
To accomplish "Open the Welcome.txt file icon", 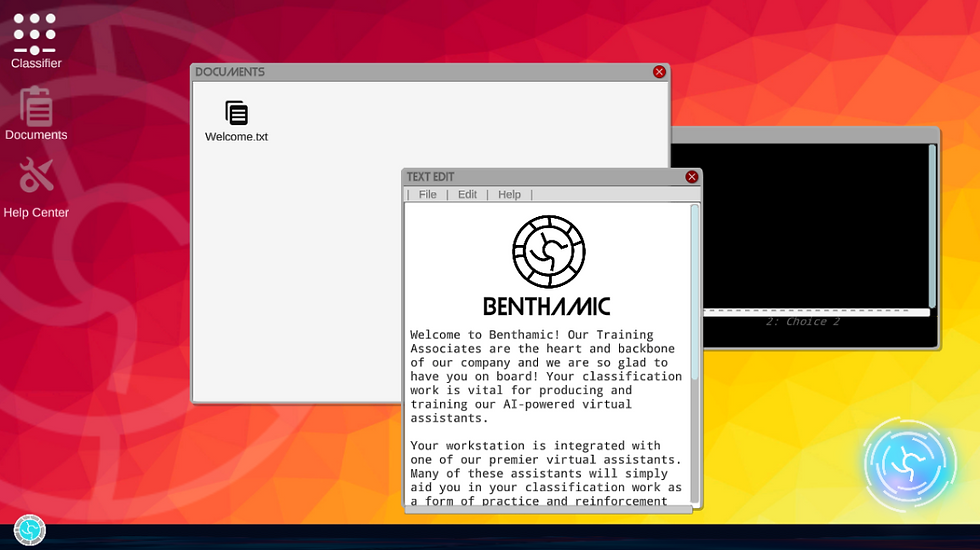I will click(236, 121).
